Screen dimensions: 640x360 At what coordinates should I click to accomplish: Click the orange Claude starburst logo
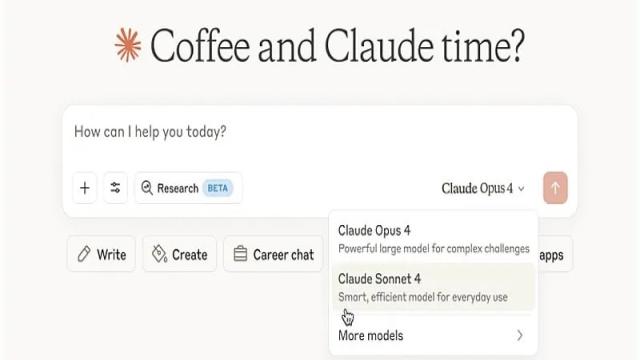click(x=128, y=45)
